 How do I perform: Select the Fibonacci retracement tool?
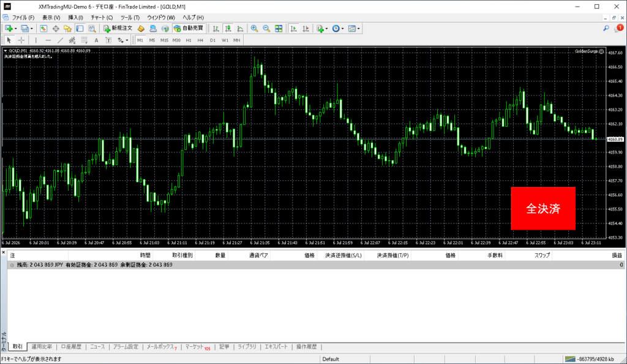[x=84, y=40]
